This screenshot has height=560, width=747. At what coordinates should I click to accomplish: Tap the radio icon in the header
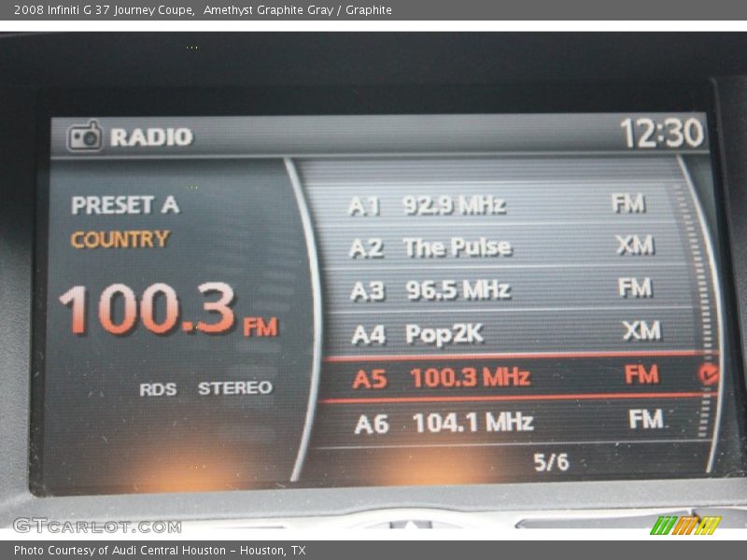[85, 136]
